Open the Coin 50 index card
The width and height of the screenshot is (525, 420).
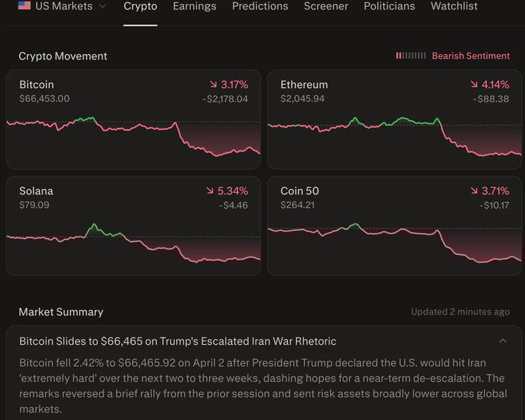(x=394, y=226)
